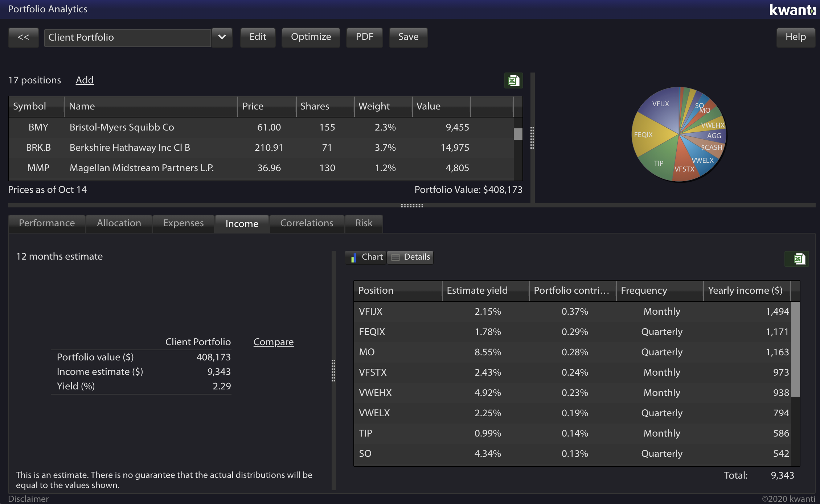Click the VWEHX pie chart slice
The height and width of the screenshot is (504, 820).
pos(711,125)
